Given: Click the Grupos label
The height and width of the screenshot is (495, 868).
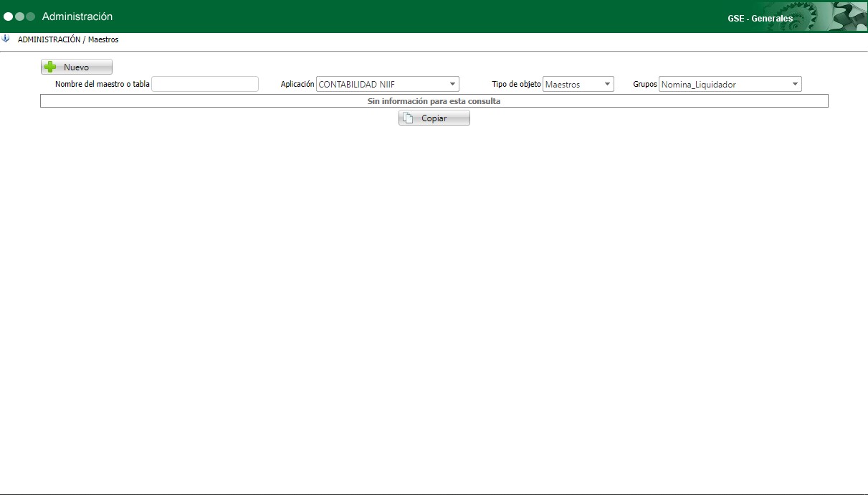Looking at the screenshot, I should 645,84.
